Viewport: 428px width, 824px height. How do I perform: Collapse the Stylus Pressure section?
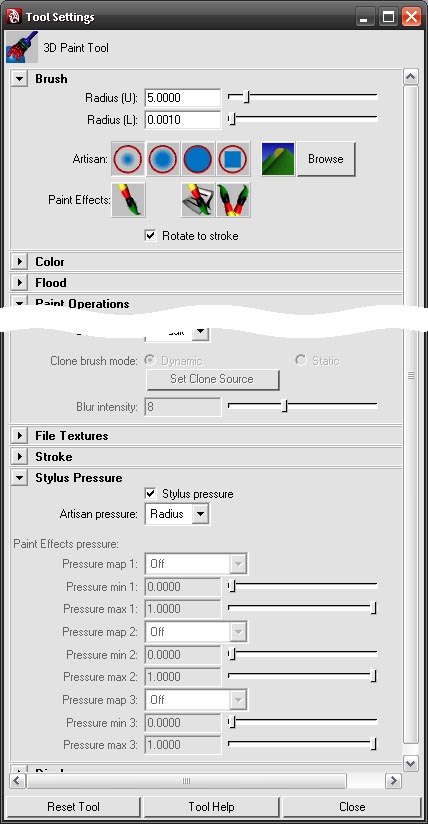19,478
